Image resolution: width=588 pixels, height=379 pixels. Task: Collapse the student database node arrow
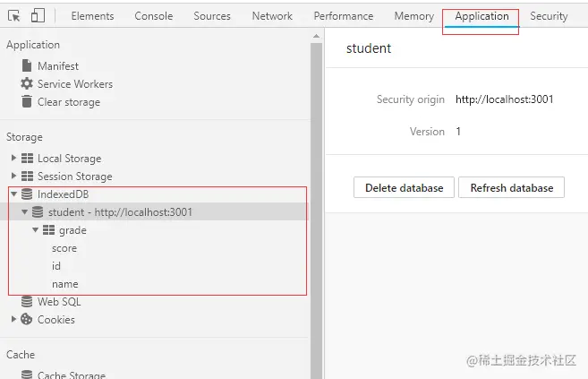pyautogui.click(x=25, y=212)
